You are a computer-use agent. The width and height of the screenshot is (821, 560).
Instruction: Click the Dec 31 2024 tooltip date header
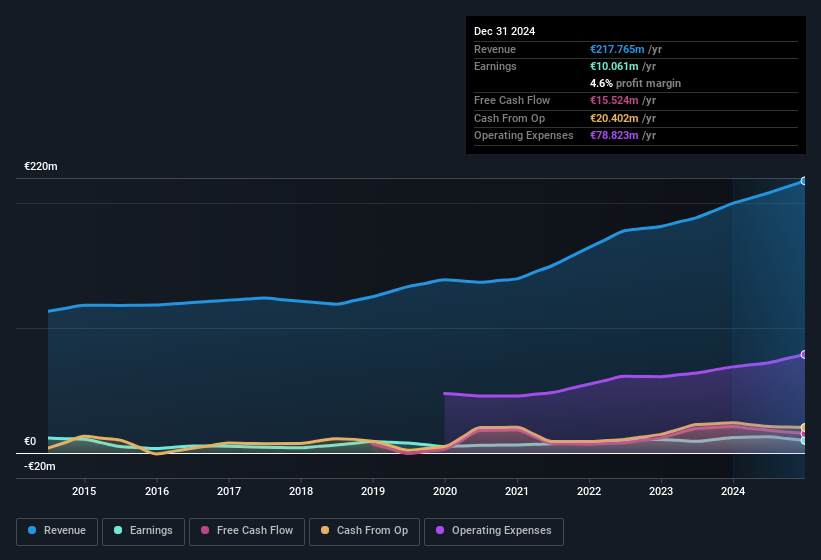505,31
